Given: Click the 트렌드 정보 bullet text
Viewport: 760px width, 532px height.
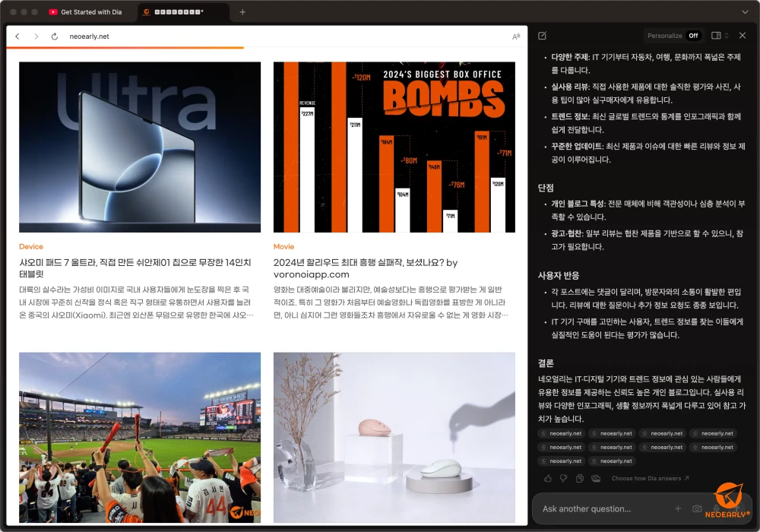Looking at the screenshot, I should tap(645, 123).
